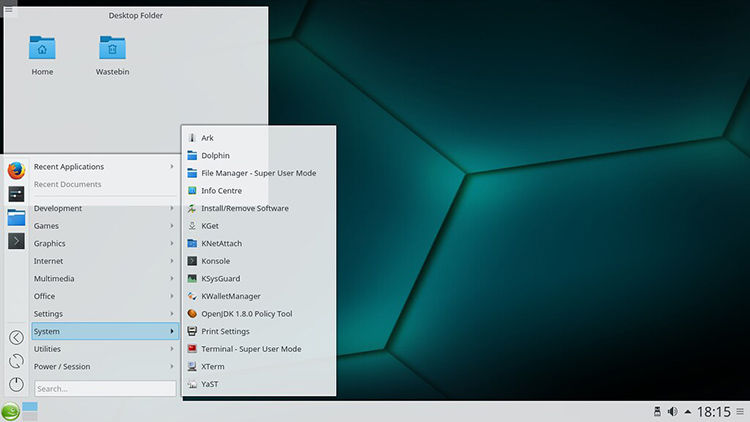
Task: Click the Print Settings printer icon
Action: pos(192,331)
